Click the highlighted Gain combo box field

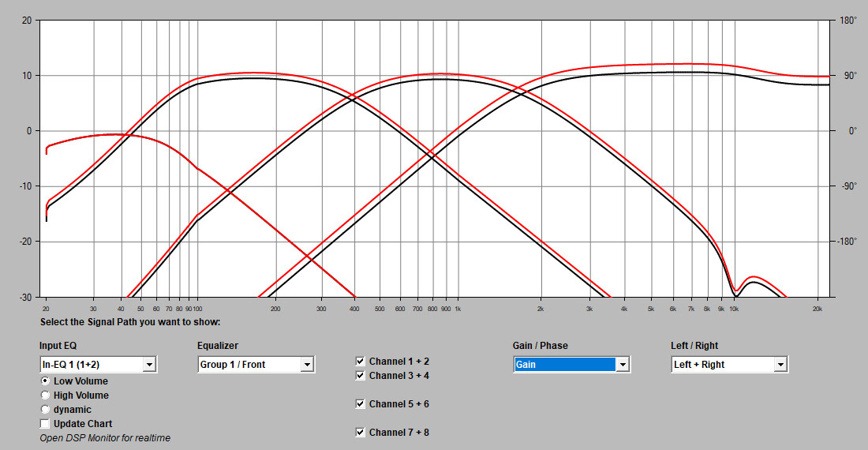point(571,364)
